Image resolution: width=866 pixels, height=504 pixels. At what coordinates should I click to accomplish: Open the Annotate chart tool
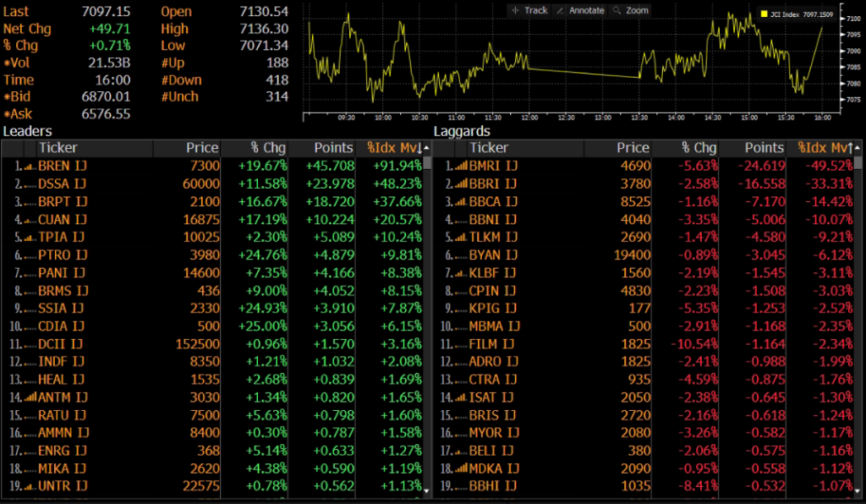[x=580, y=10]
